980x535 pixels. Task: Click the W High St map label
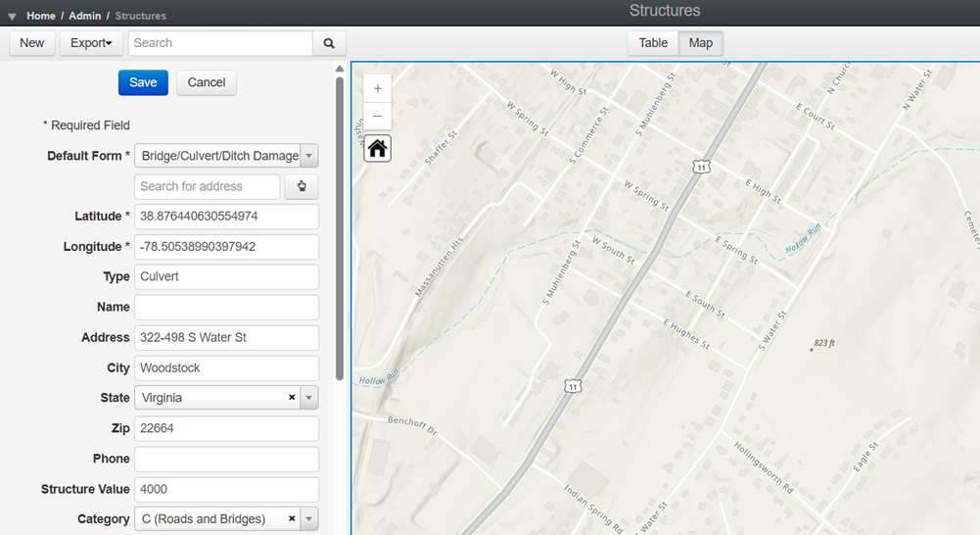tap(568, 81)
